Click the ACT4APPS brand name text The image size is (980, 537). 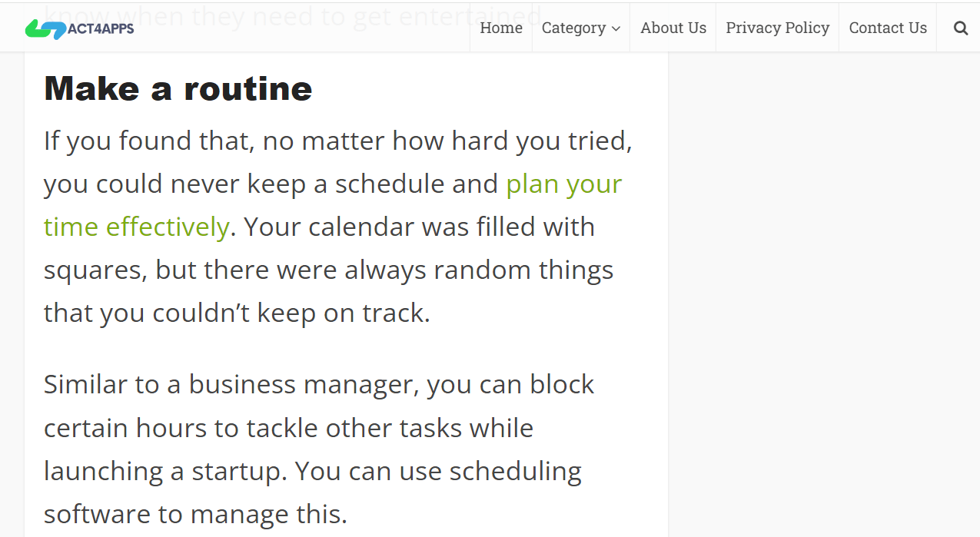point(100,28)
